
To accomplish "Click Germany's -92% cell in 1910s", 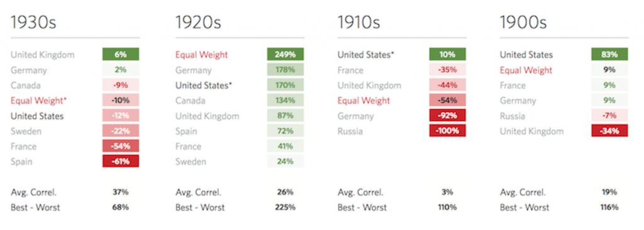I will 447,116.
